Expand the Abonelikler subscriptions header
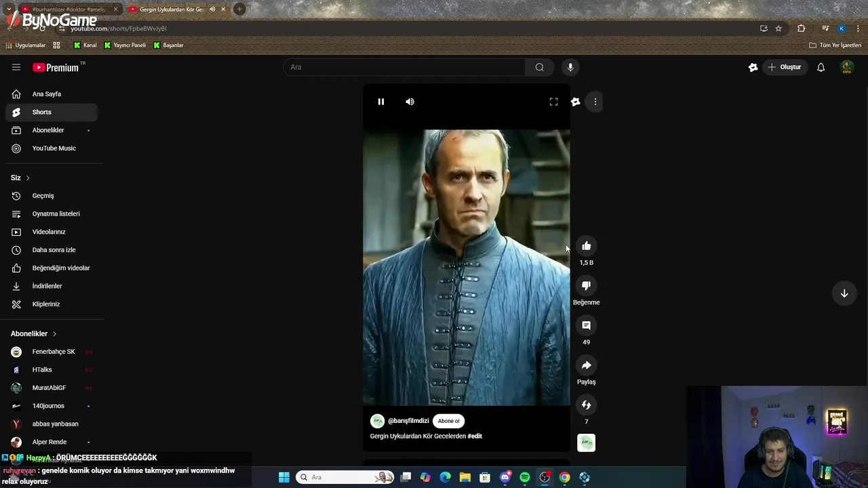The height and width of the screenshot is (488, 868). 34,333
